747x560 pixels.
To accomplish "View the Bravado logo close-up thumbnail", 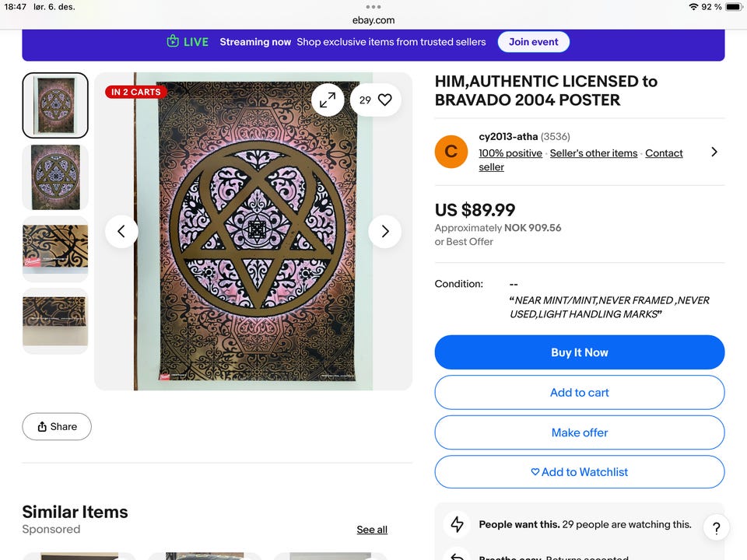I will [55, 249].
